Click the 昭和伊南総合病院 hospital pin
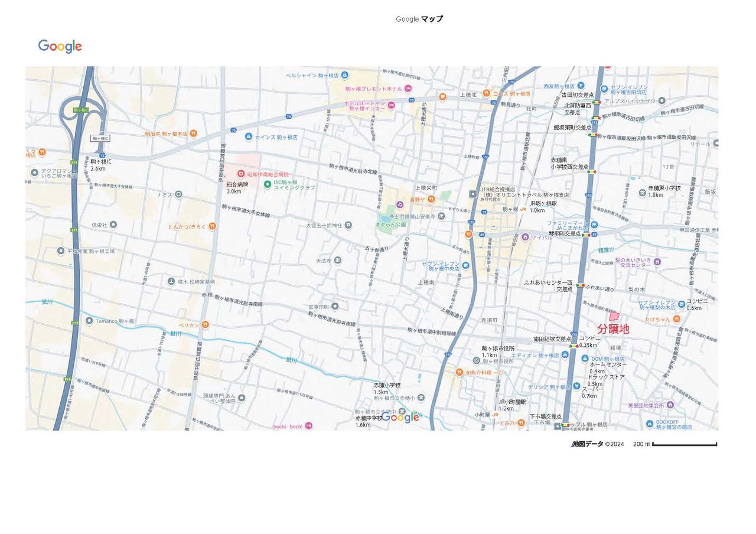Screen dimensions: 756x534 coord(241,174)
